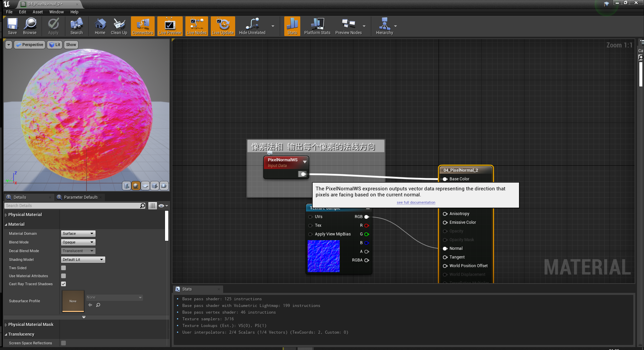Open the Blend Mode dropdown
The width and height of the screenshot is (644, 350).
coord(78,242)
